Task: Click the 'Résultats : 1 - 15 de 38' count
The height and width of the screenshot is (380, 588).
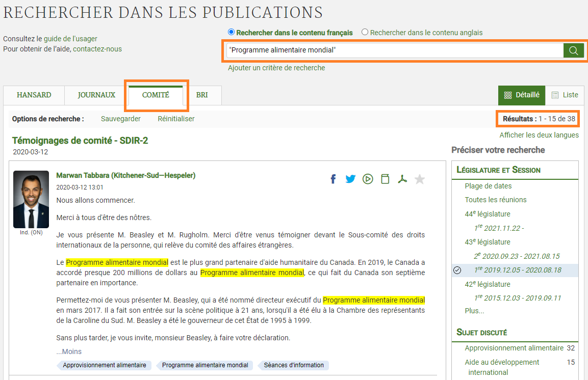Action: [x=539, y=119]
